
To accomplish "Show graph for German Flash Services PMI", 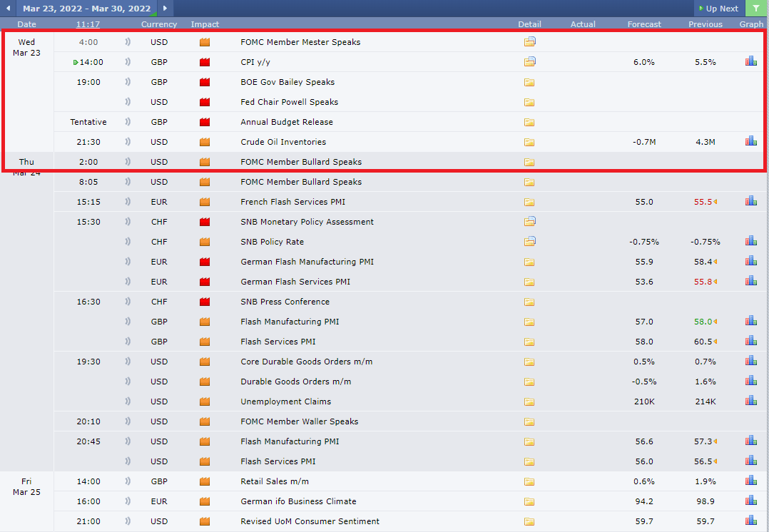I will [751, 281].
